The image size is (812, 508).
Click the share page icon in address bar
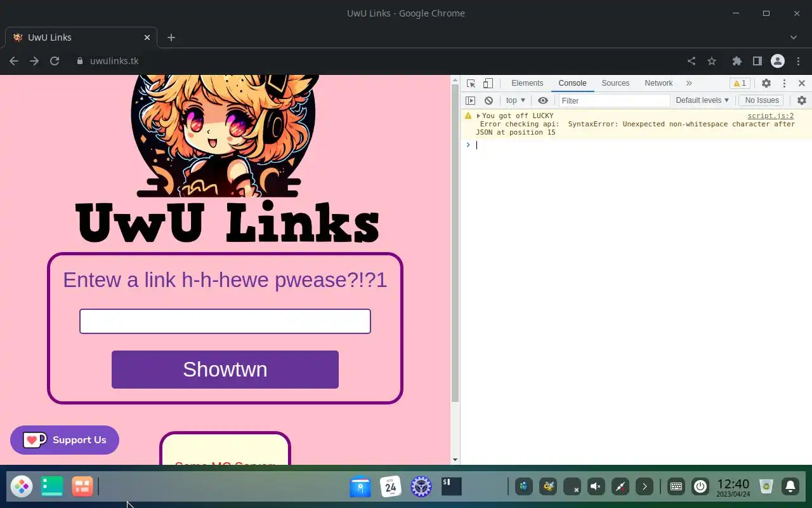691,61
